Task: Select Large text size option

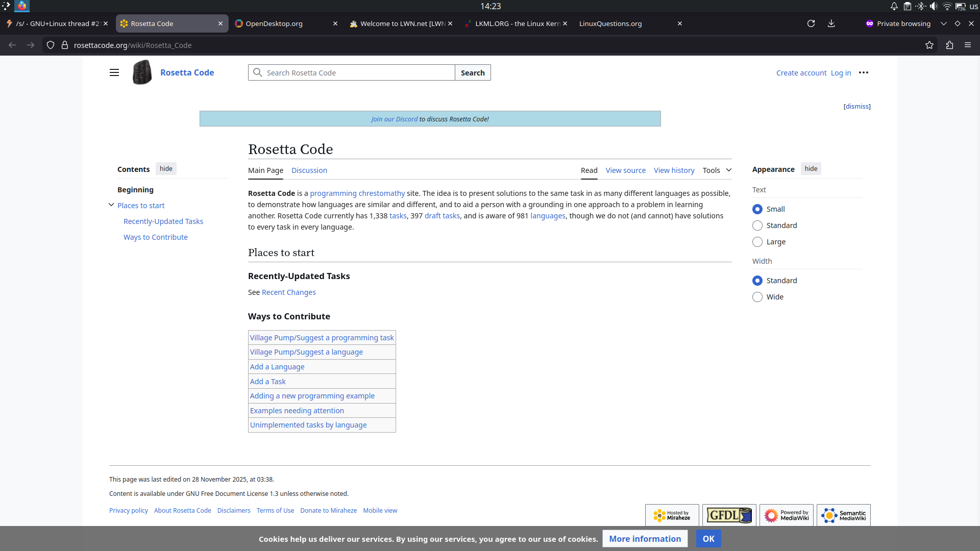Action: 757,242
